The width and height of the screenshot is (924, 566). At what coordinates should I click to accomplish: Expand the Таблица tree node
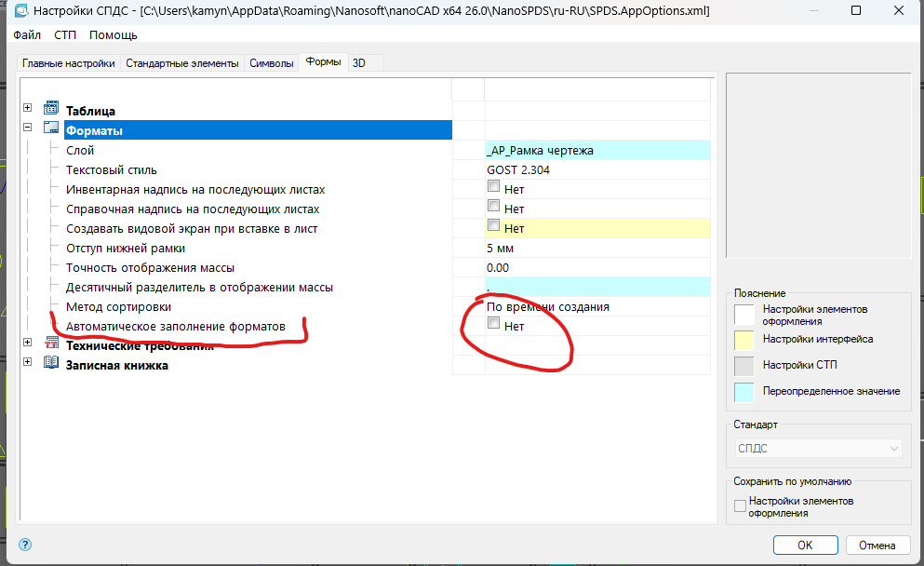pyautogui.click(x=28, y=110)
